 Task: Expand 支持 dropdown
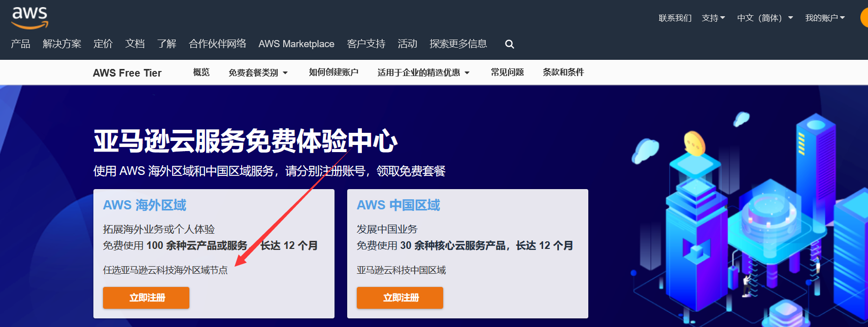[713, 18]
